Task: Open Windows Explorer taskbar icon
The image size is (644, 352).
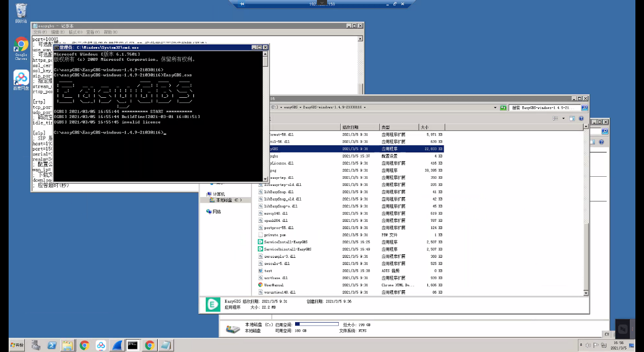Action: pyautogui.click(x=68, y=345)
